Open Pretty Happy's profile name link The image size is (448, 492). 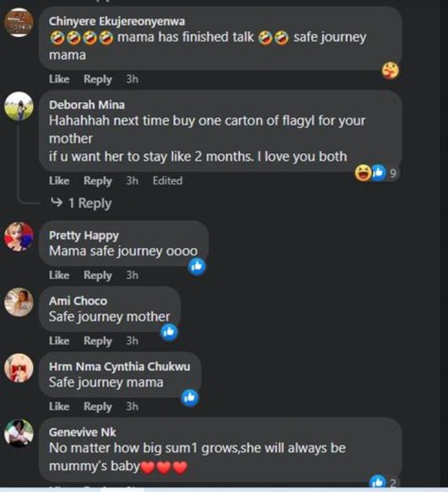click(83, 235)
